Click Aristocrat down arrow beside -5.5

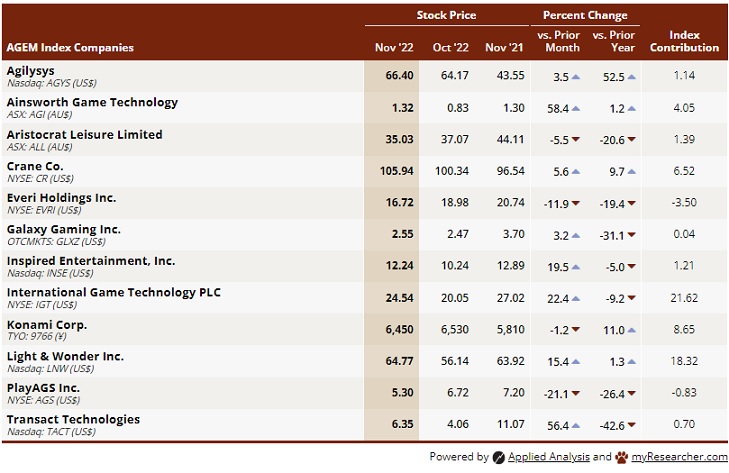[x=576, y=140]
